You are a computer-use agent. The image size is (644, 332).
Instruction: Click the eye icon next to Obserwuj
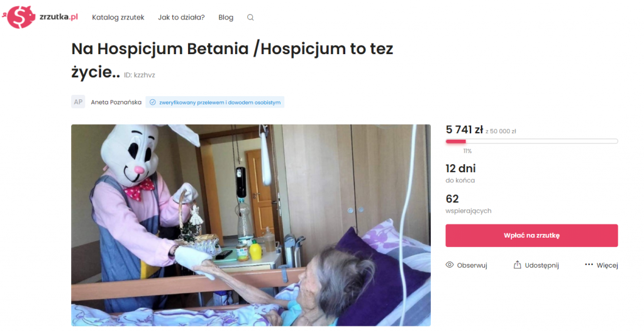(x=450, y=265)
